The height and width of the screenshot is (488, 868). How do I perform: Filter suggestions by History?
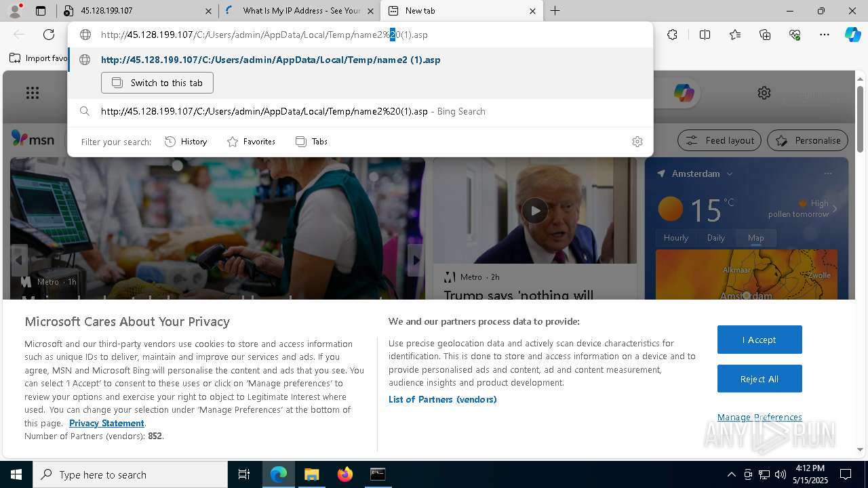(x=186, y=142)
